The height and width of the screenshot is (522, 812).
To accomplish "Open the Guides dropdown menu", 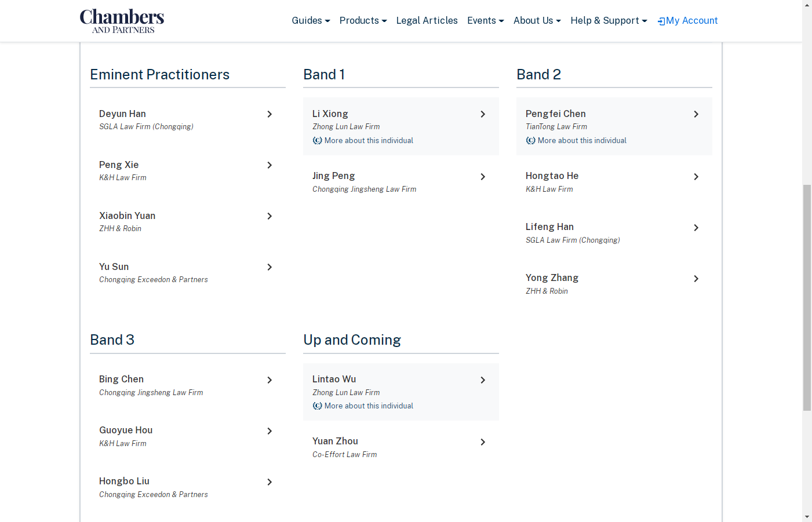I will [x=311, y=20].
